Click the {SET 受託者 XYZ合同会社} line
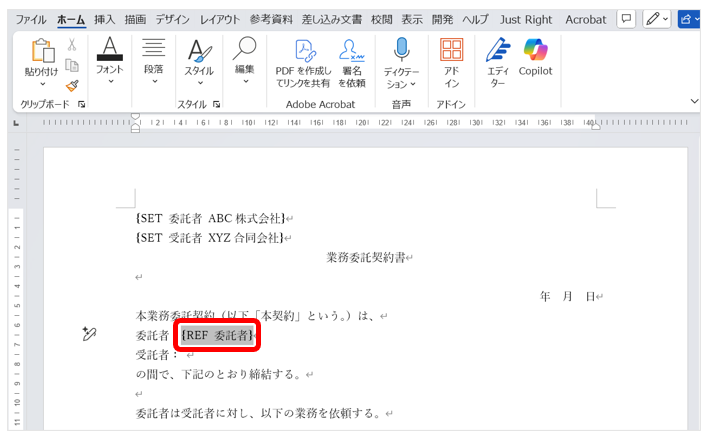Image resolution: width=710 pixels, height=443 pixels. point(210,237)
